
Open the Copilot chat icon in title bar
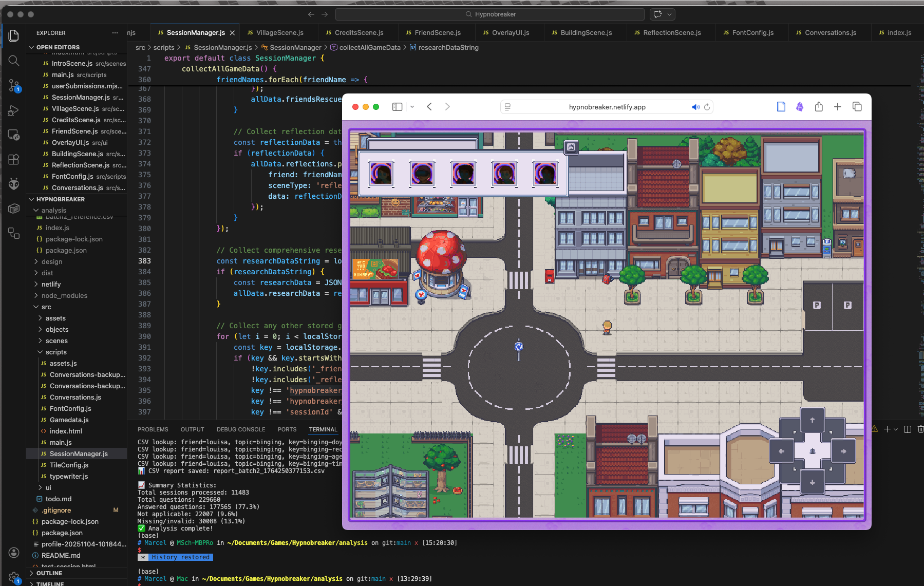[x=658, y=14]
